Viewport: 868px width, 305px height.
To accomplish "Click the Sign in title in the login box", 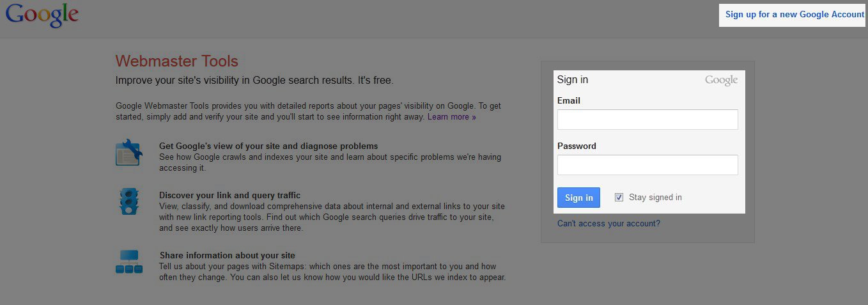I will (x=573, y=80).
